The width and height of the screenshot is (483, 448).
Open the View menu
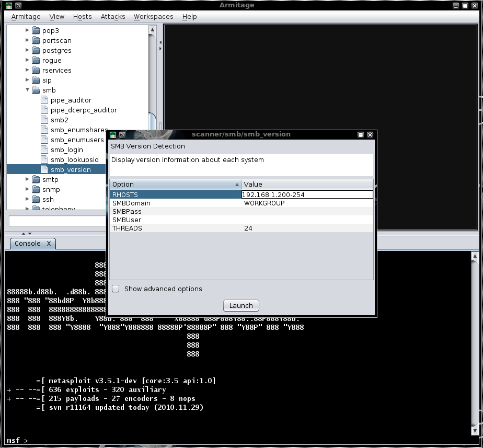[x=56, y=17]
